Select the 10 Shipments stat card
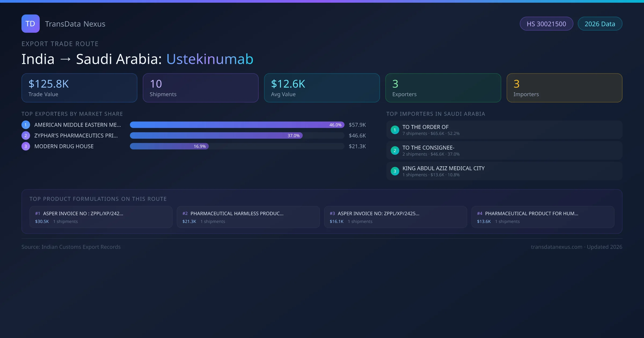Viewport: 644px width, 338px height. 200,88
